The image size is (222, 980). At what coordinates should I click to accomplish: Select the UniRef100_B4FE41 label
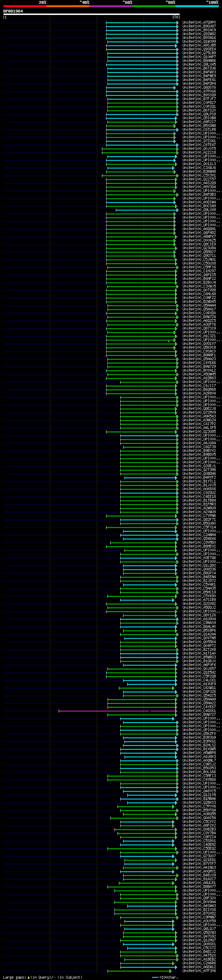coord(199,80)
